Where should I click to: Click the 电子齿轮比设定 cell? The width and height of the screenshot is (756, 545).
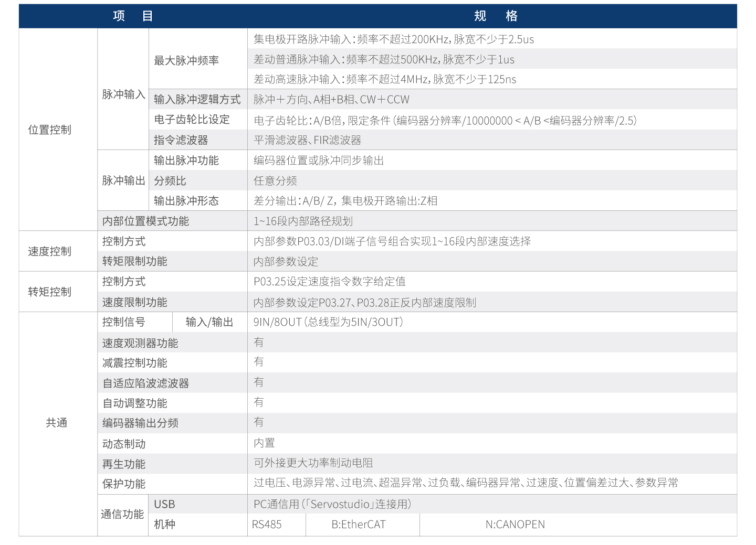point(191,120)
